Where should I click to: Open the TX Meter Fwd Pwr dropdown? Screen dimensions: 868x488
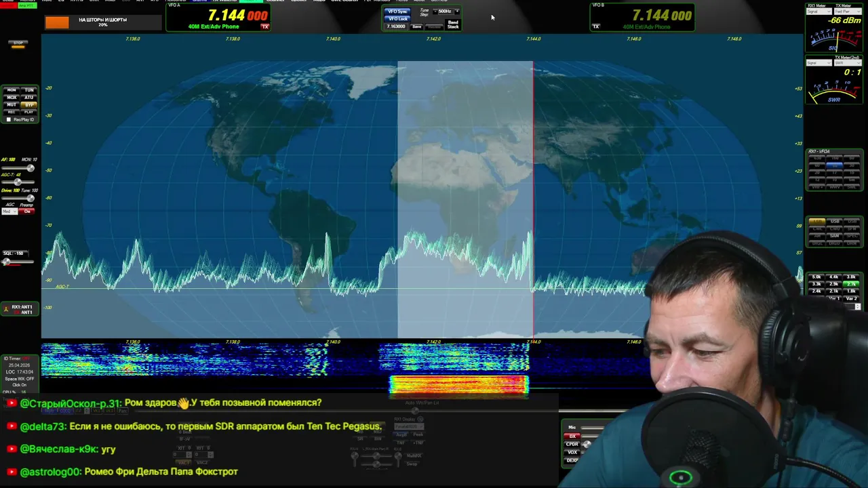848,12
